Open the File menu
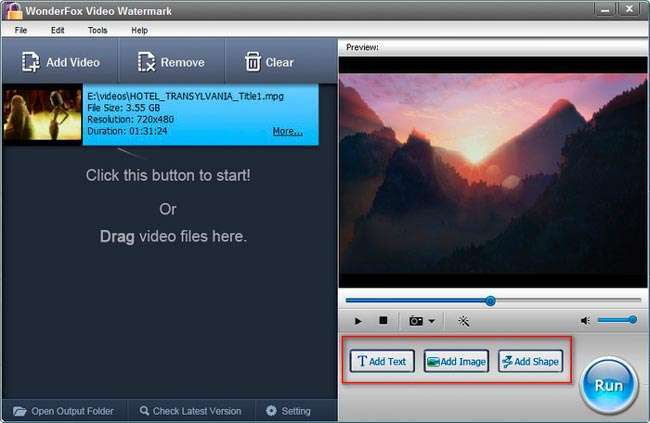The image size is (650, 423). pos(21,30)
